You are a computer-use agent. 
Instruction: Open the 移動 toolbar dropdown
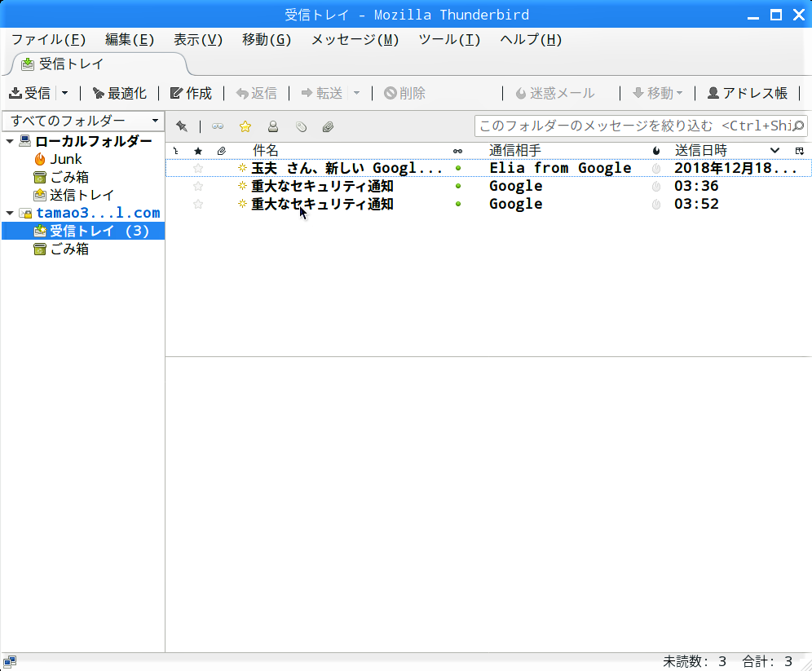coord(658,93)
